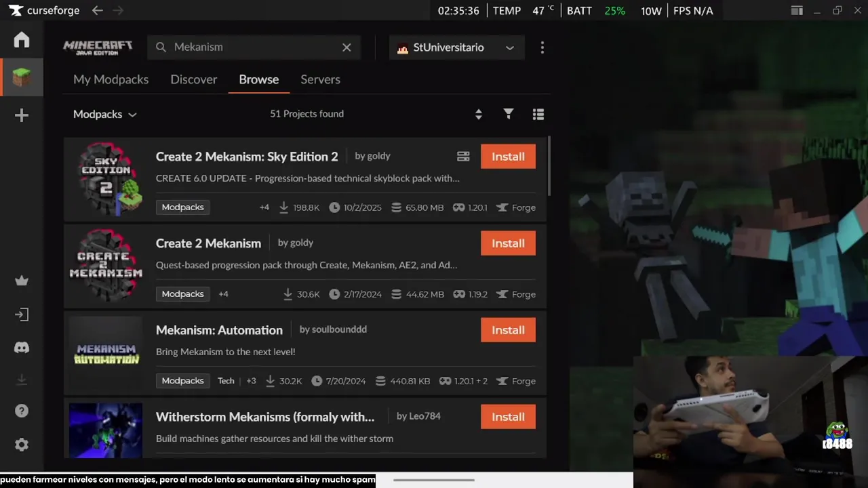Viewport: 868px width, 488px height.
Task: Click the TEMP 47 °C overlay readout
Action: pos(524,11)
